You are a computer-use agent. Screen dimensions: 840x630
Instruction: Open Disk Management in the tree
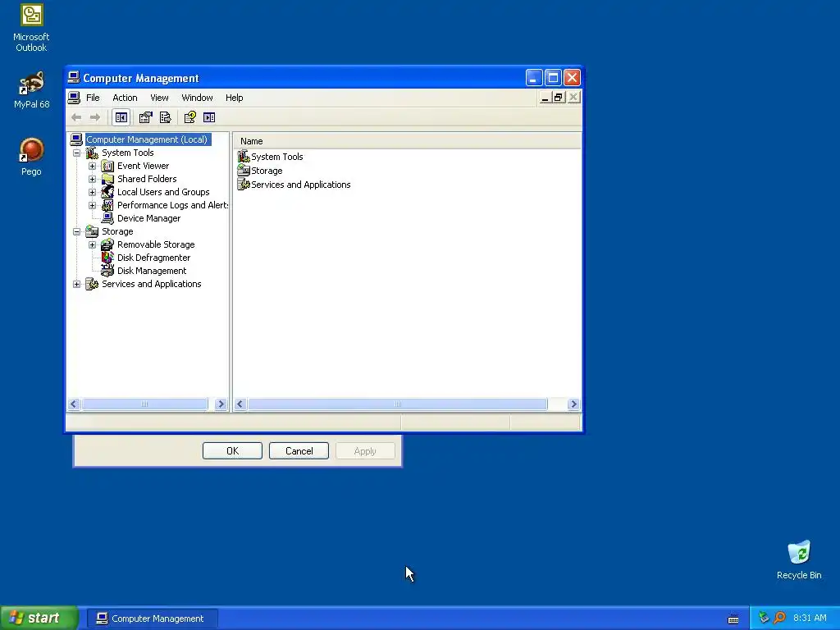tap(152, 271)
